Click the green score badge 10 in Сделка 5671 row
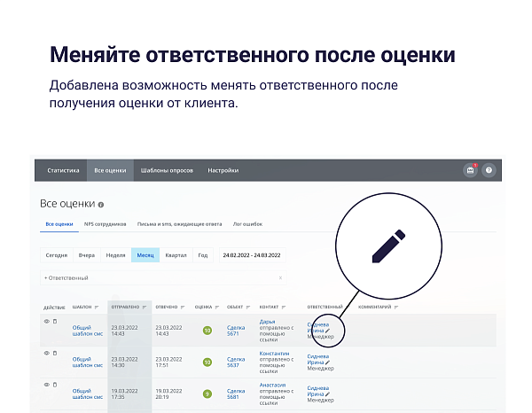 207,331
